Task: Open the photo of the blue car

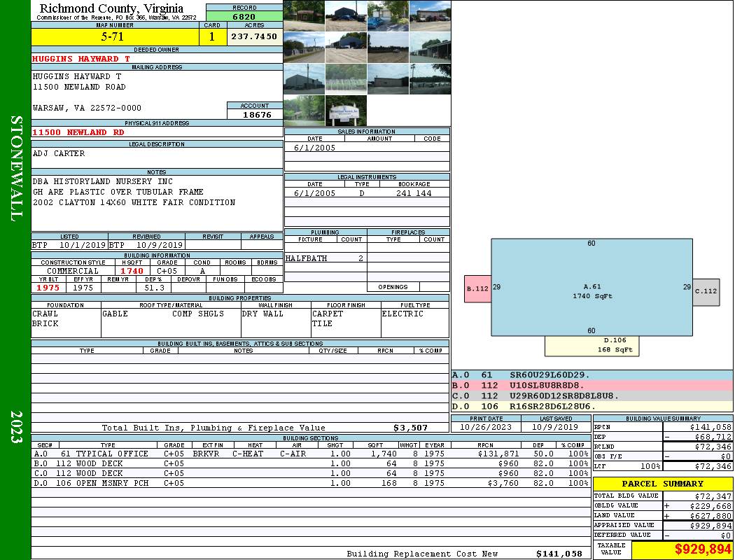Action: coord(388,16)
